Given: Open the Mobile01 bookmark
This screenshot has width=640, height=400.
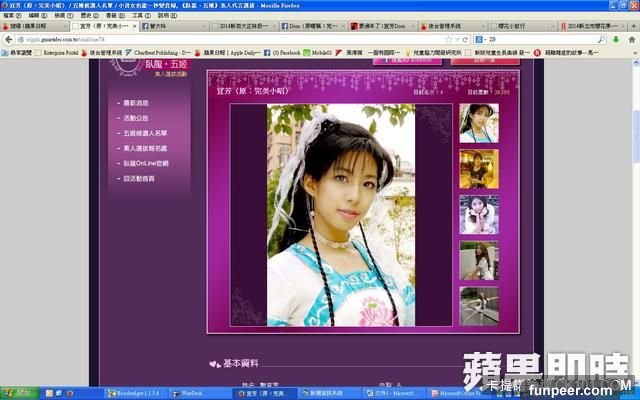Looking at the screenshot, I should 320,52.
